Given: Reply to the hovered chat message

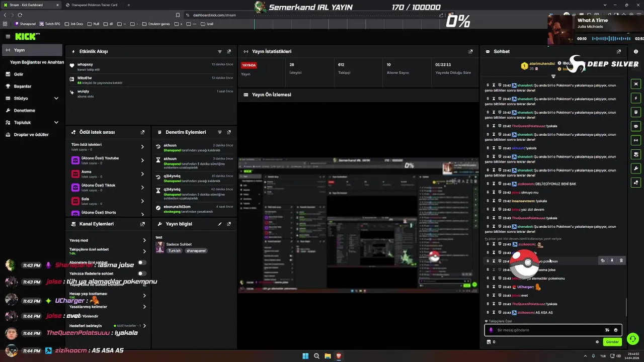Looking at the screenshot, I should pyautogui.click(x=603, y=261).
